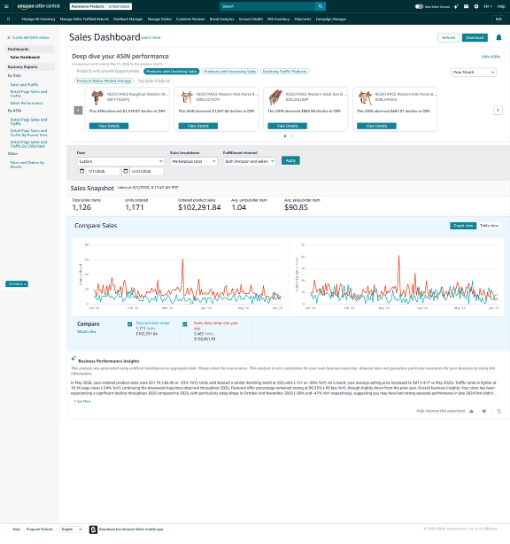This screenshot has height=544, width=510.
Task: Open Manage All Inventory menu item
Action: pos(39,19)
